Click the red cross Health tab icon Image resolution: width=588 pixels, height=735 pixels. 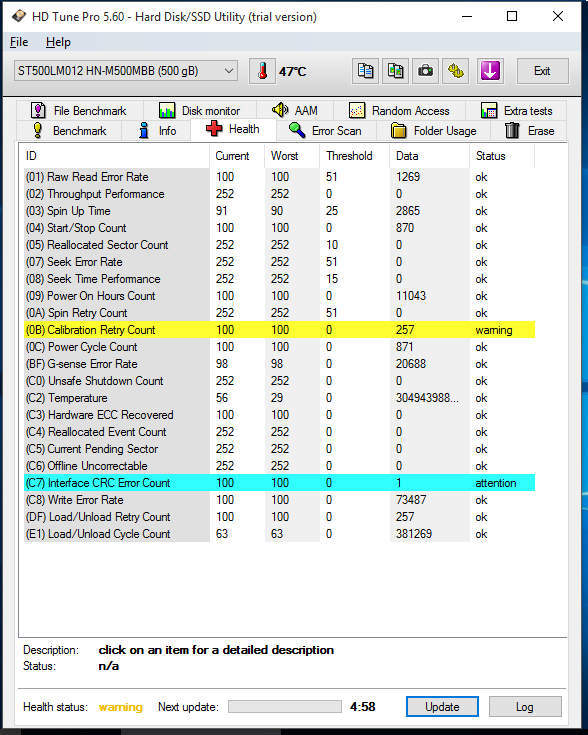pyautogui.click(x=214, y=128)
